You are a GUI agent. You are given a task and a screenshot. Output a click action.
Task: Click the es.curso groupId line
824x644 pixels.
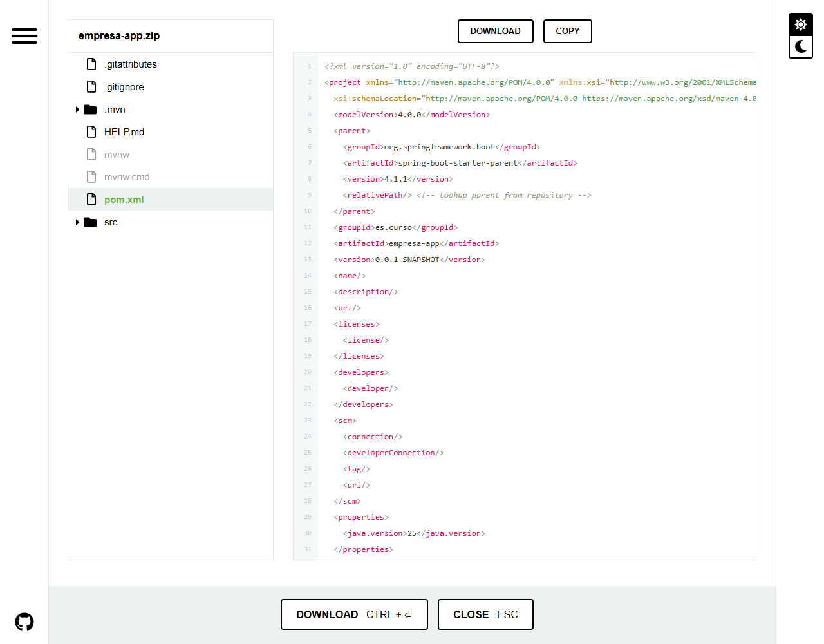(396, 227)
